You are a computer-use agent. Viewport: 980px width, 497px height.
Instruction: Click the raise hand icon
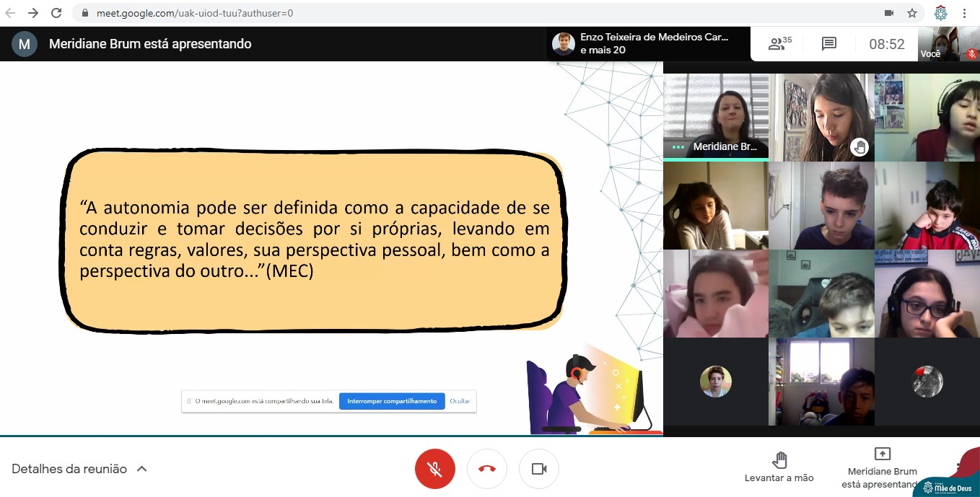pyautogui.click(x=779, y=460)
